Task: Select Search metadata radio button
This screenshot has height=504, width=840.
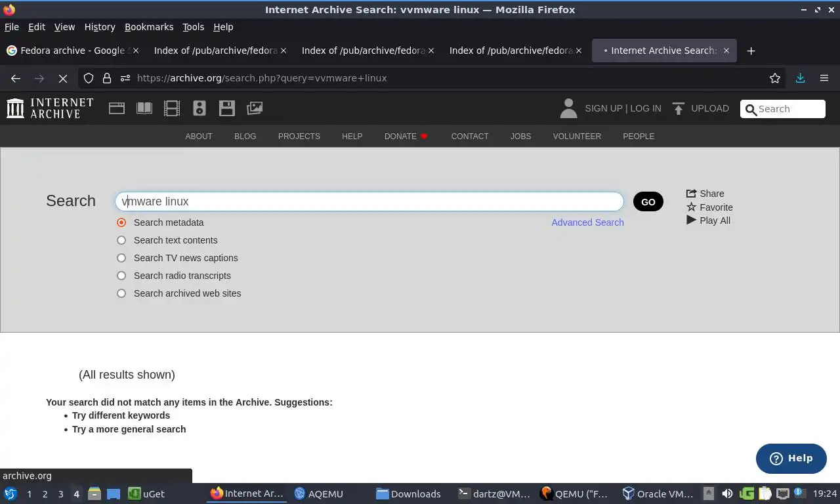Action: click(x=121, y=222)
